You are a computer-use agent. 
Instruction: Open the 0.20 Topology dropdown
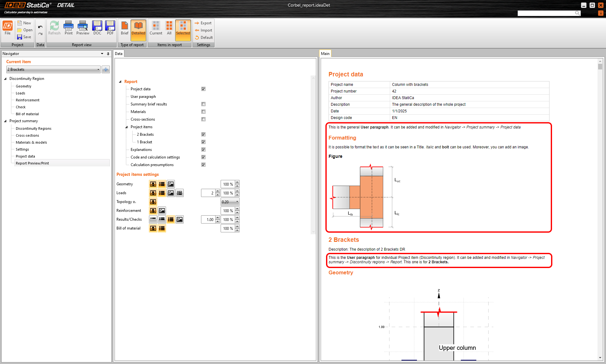coord(230,202)
